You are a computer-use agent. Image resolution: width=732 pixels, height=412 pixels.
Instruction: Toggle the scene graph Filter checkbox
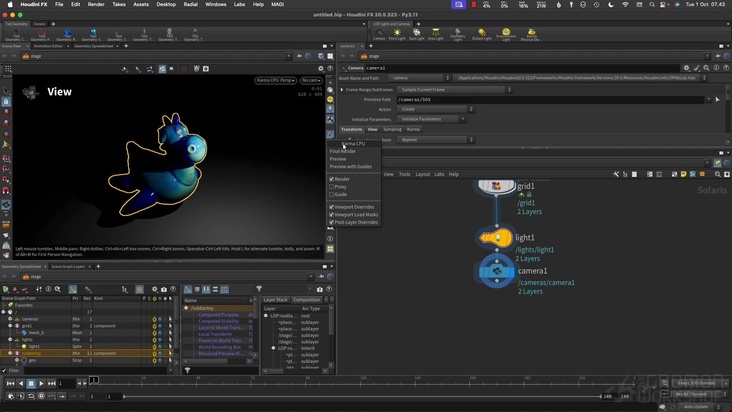click(4, 370)
